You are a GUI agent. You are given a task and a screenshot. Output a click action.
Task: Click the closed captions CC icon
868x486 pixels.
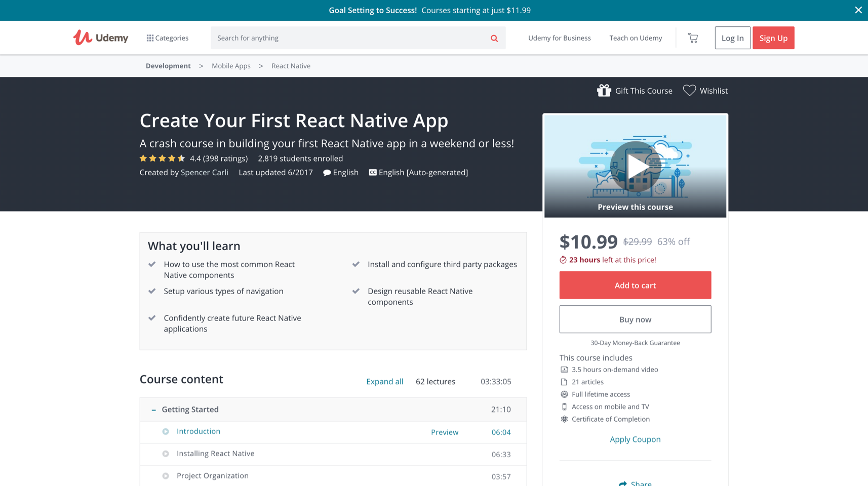[373, 173]
